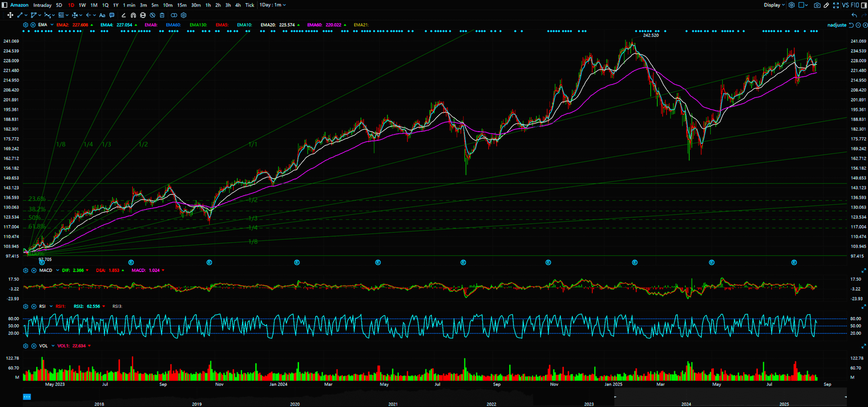
Task: Select the text annotation tool
Action: (x=102, y=15)
